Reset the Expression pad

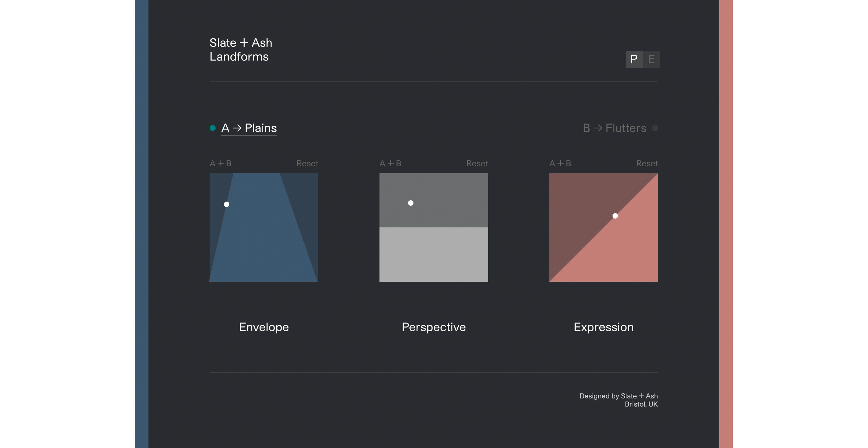(x=647, y=164)
